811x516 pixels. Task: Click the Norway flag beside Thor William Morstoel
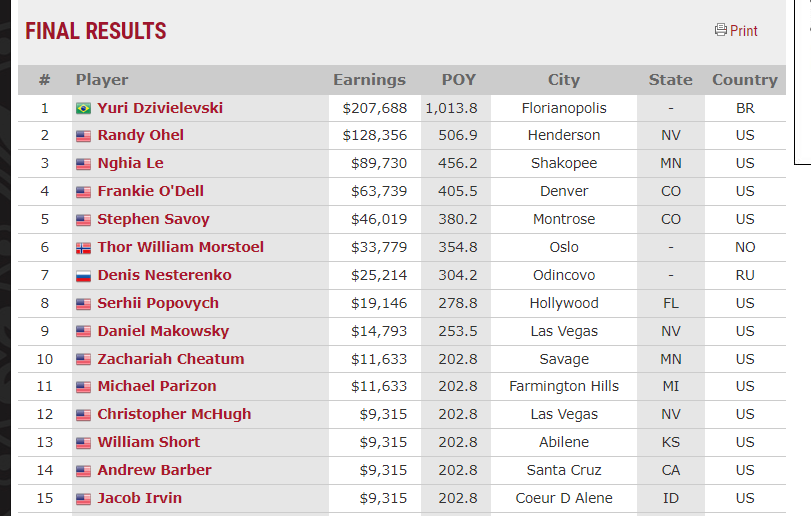(84, 247)
